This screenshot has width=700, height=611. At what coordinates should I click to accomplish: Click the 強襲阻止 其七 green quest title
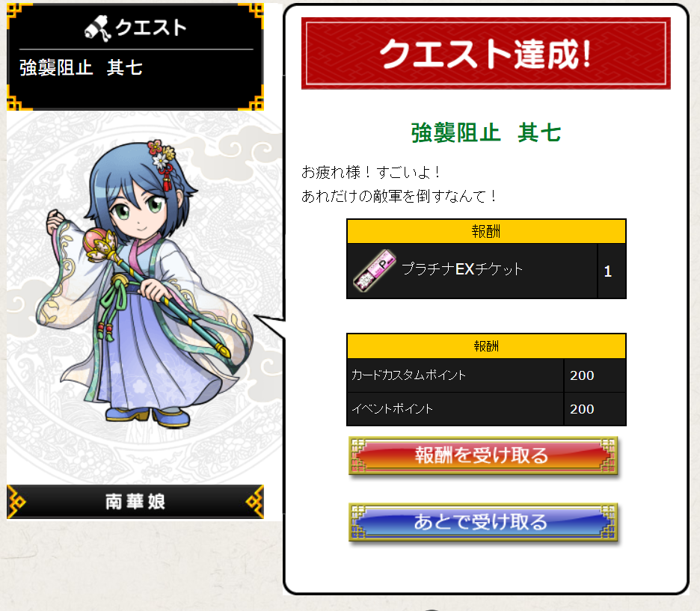pyautogui.click(x=485, y=132)
